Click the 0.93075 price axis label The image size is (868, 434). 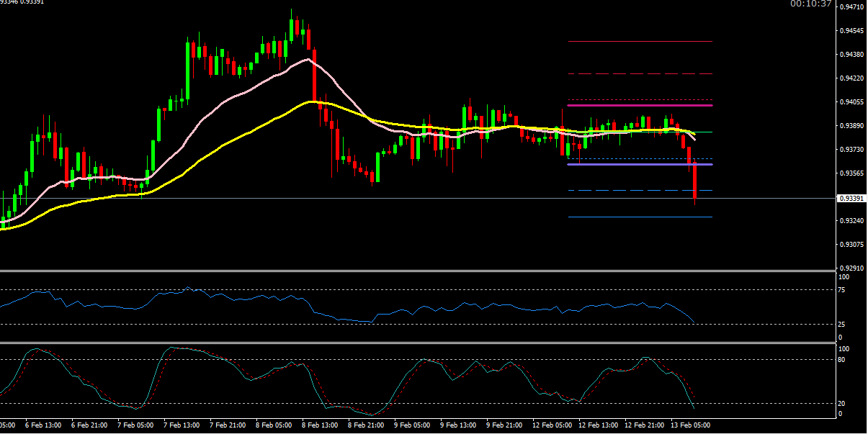pos(854,245)
